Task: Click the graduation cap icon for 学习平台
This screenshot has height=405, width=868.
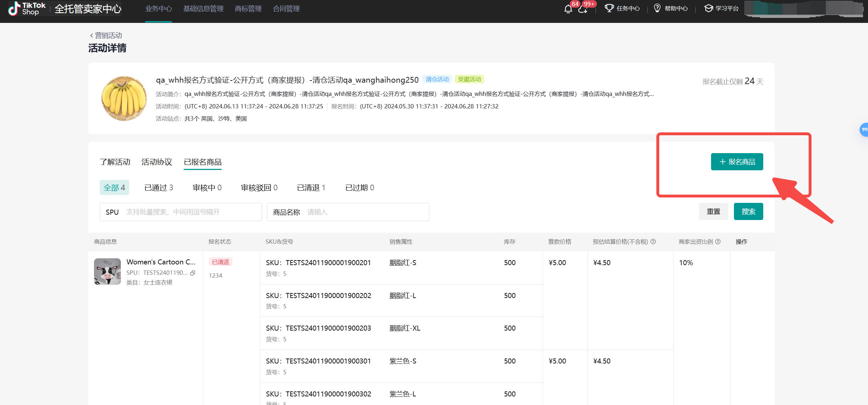Action: pos(708,8)
